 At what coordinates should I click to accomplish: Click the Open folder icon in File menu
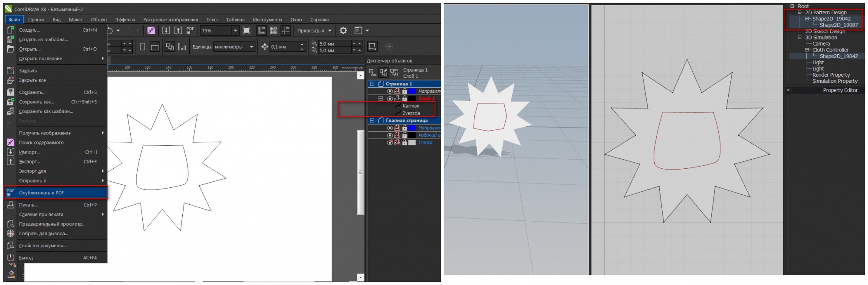point(10,49)
